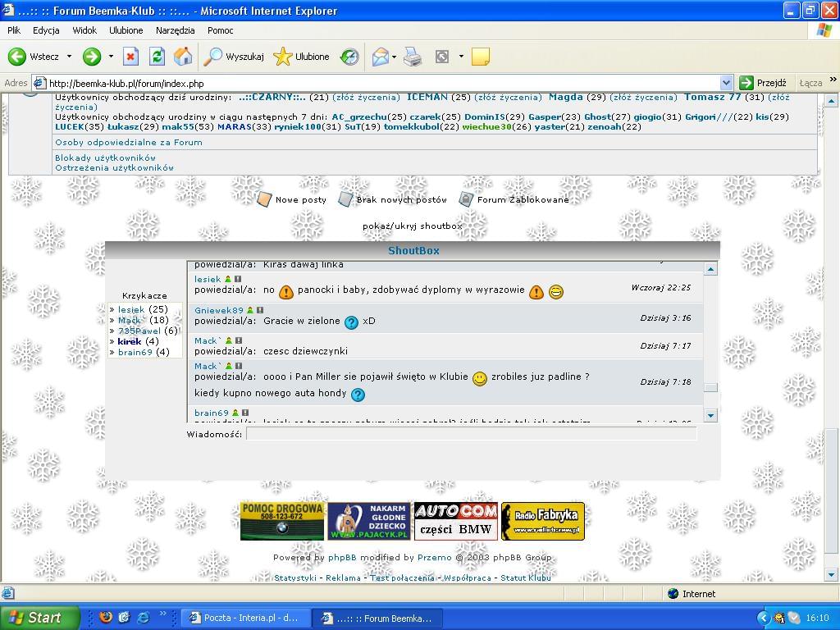Open the History clock icon
The image size is (840, 630).
349,57
